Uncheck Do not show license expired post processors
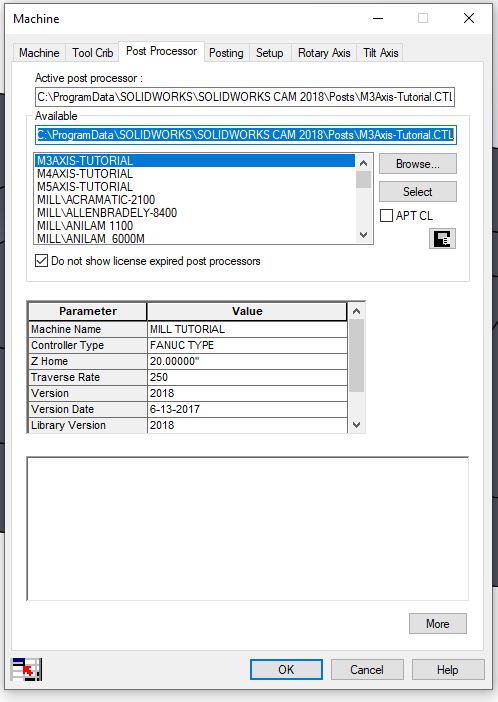The image size is (498, 702). coord(42,261)
